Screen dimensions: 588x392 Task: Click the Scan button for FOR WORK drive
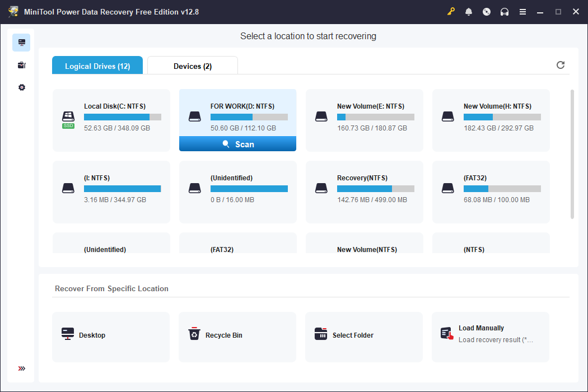click(237, 144)
